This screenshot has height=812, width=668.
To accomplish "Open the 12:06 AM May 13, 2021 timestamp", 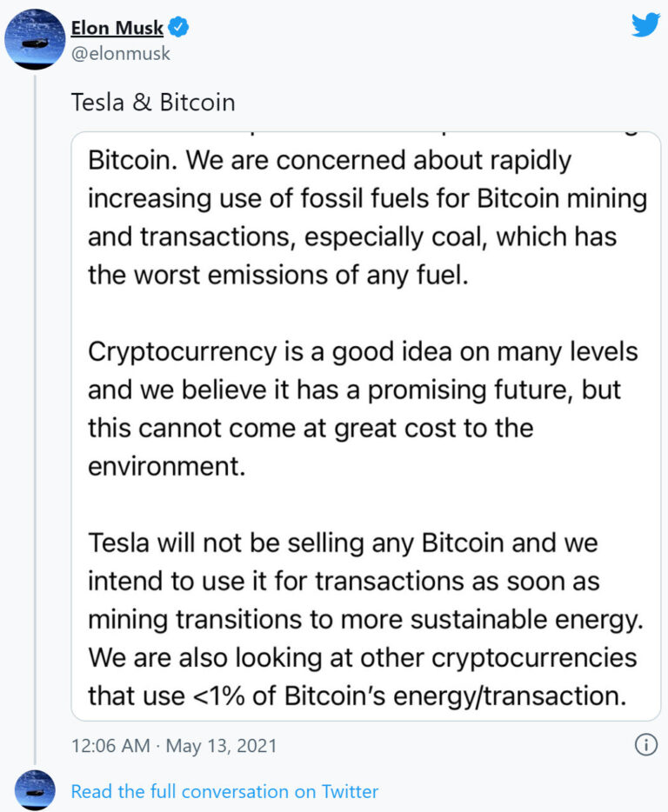I will point(174,745).
